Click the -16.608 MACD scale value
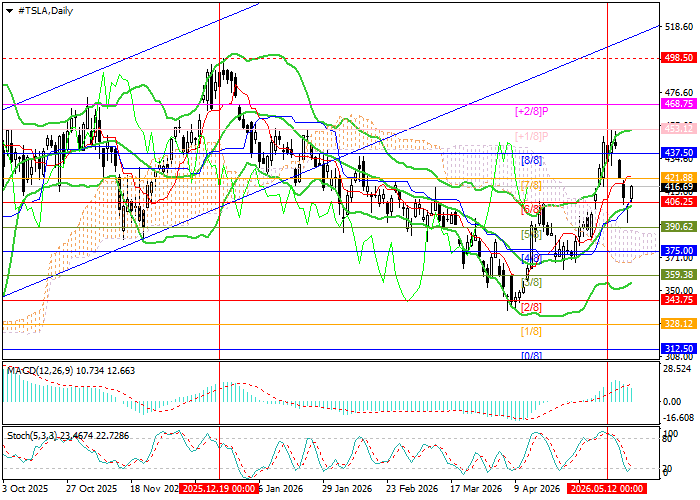The width and height of the screenshot is (700, 500). pyautogui.click(x=679, y=418)
